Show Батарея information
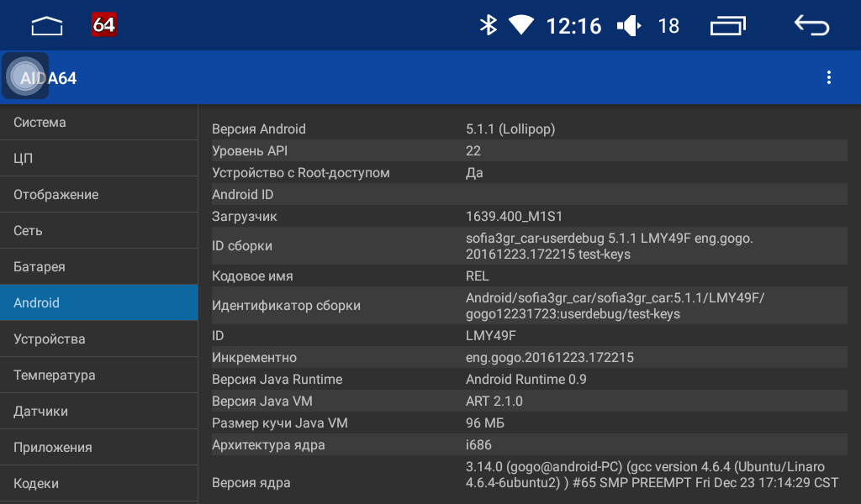Viewport: 861px width, 504px height. point(98,267)
